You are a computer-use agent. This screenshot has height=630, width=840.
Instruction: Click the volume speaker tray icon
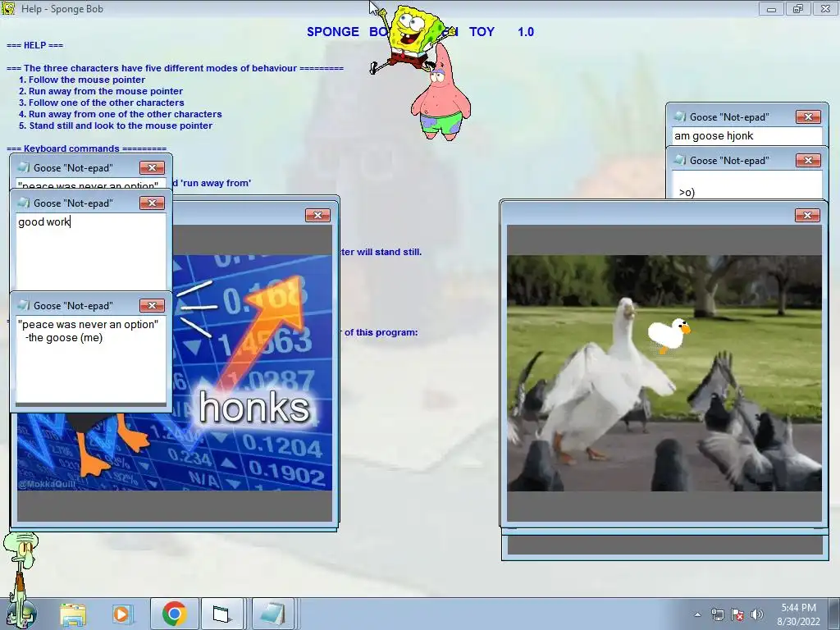click(757, 614)
